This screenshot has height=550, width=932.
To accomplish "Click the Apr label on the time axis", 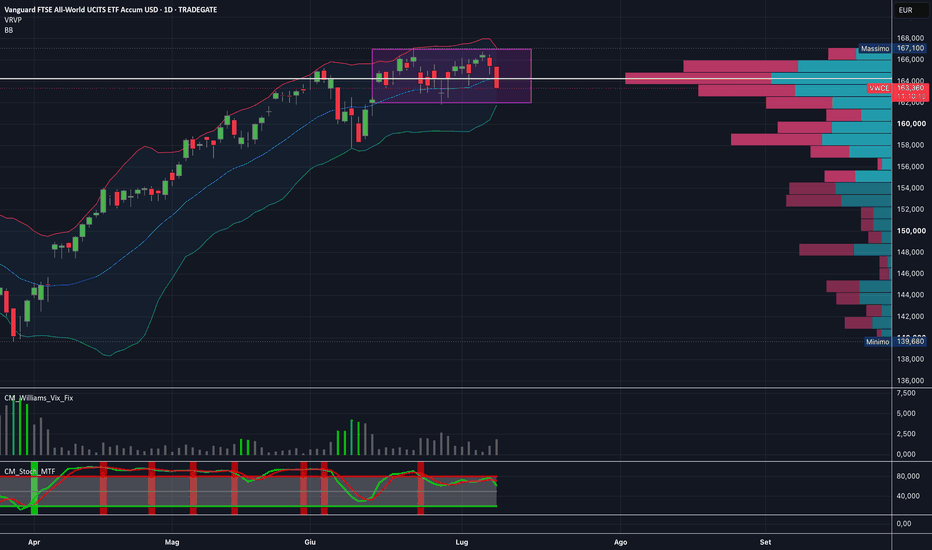I will [x=34, y=542].
